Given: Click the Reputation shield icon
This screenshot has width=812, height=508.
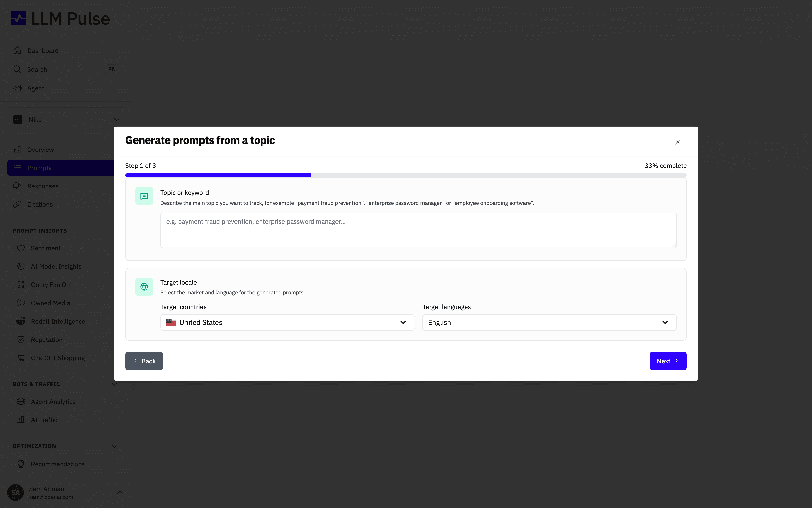Looking at the screenshot, I should click(x=21, y=340).
